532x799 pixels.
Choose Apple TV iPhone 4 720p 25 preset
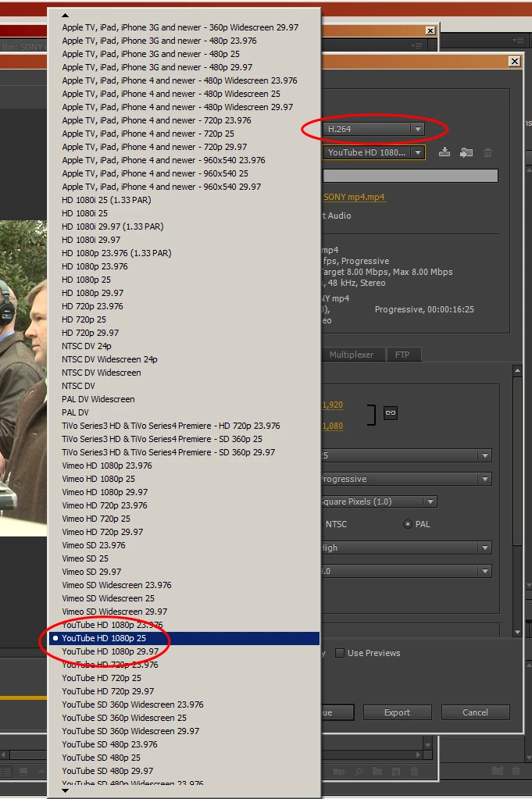(x=184, y=134)
